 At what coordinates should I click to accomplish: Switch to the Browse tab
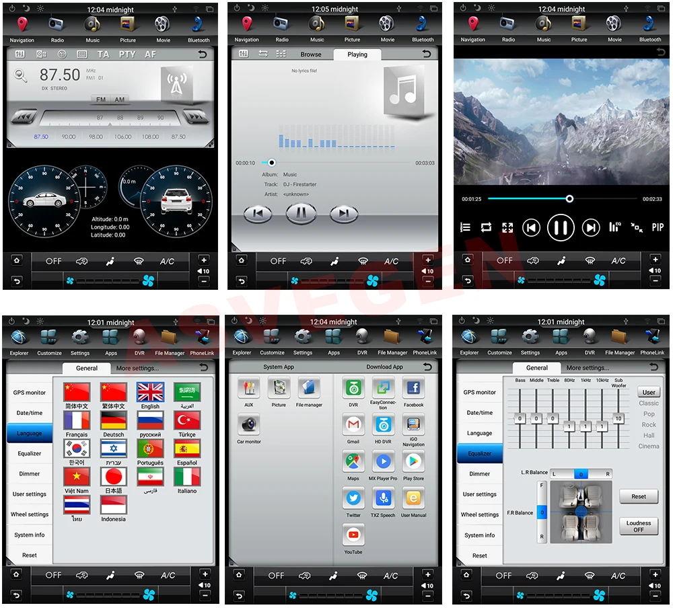pyautogui.click(x=311, y=54)
